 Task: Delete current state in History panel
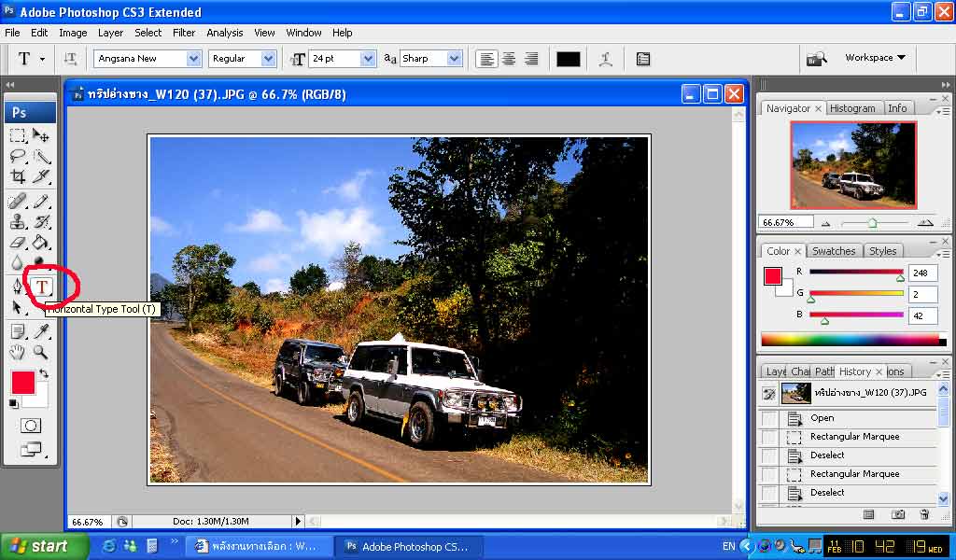point(924,515)
